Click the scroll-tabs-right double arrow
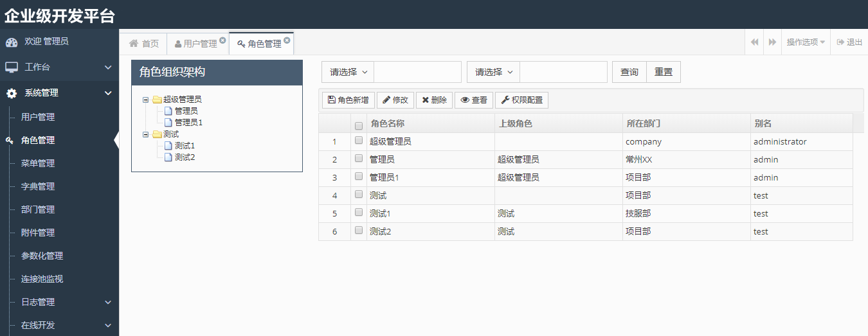Screen dimensions: 868x336 772,42
